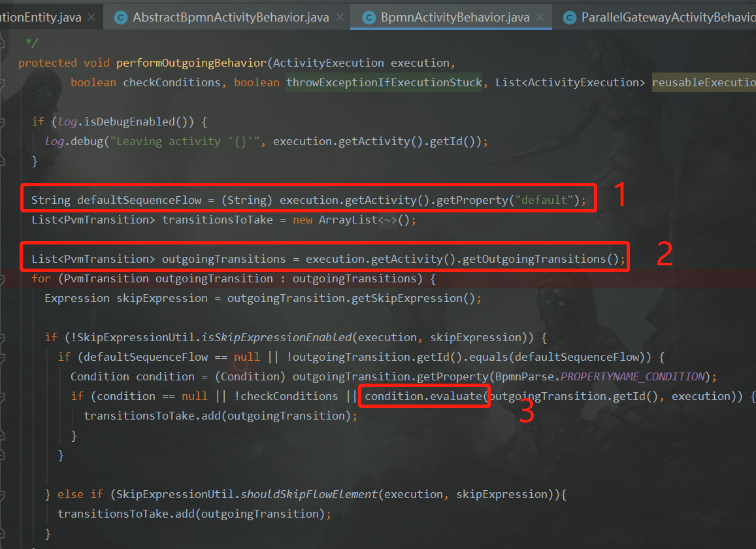Close the AbstractBpmnActivityBehavior.java tab
756x549 pixels.
[x=340, y=18]
